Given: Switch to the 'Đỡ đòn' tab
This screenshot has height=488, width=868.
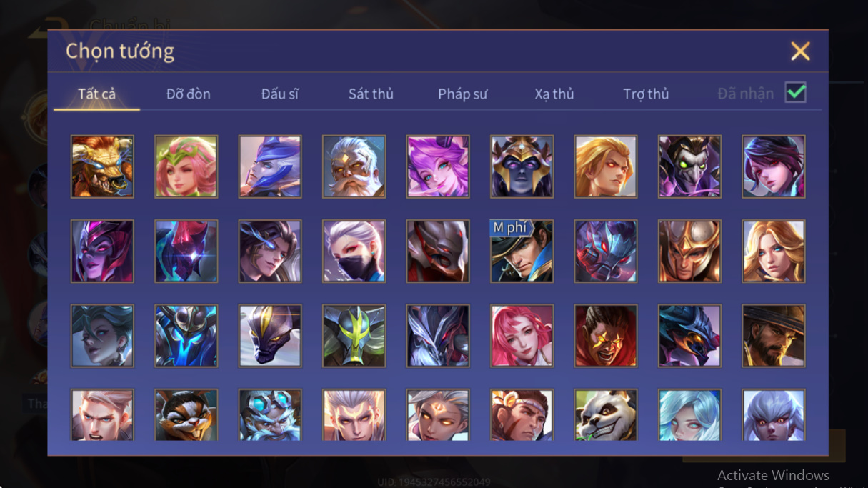Looking at the screenshot, I should [188, 94].
